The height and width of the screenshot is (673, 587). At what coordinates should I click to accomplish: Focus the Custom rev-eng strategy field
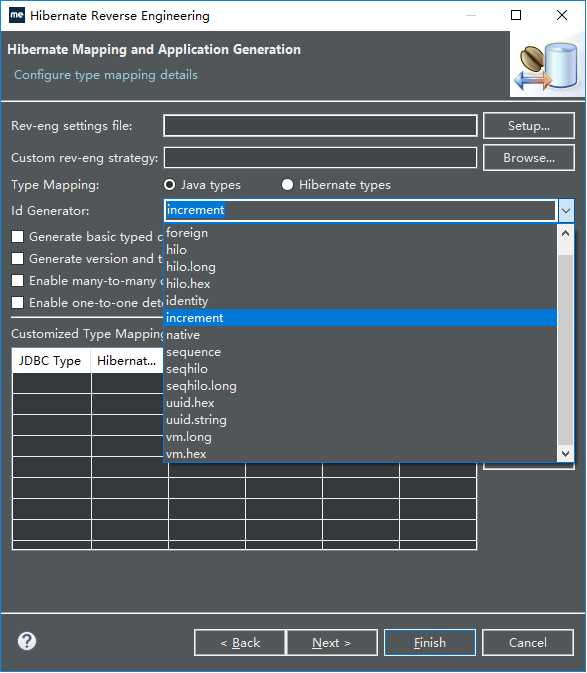pos(320,158)
